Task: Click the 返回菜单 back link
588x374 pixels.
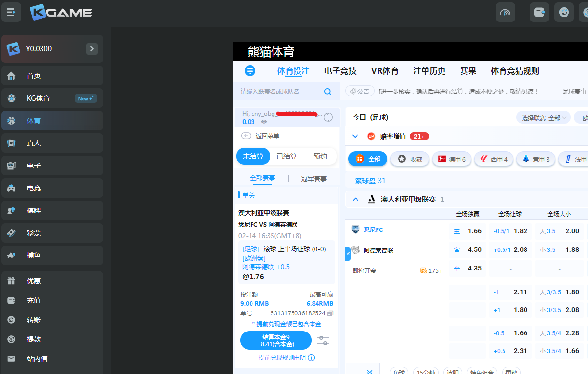Action: pyautogui.click(x=261, y=136)
